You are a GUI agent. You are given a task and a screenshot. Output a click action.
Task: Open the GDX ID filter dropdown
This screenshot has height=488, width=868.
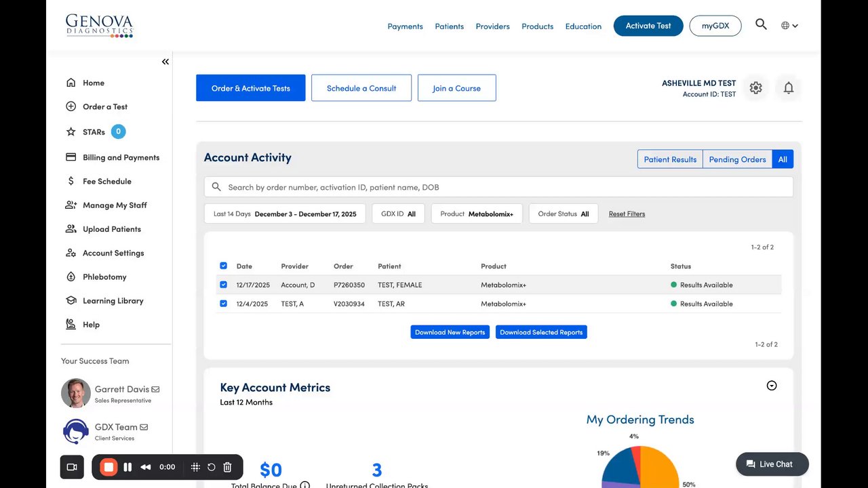pos(399,213)
